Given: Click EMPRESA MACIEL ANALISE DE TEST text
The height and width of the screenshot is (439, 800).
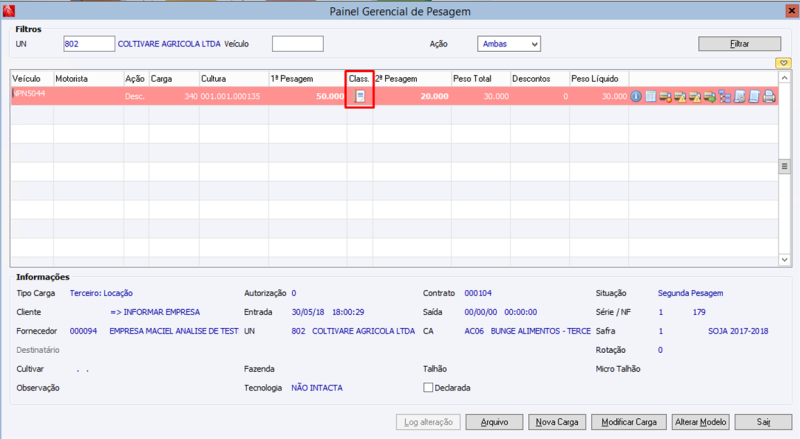Looking at the screenshot, I should (x=174, y=331).
